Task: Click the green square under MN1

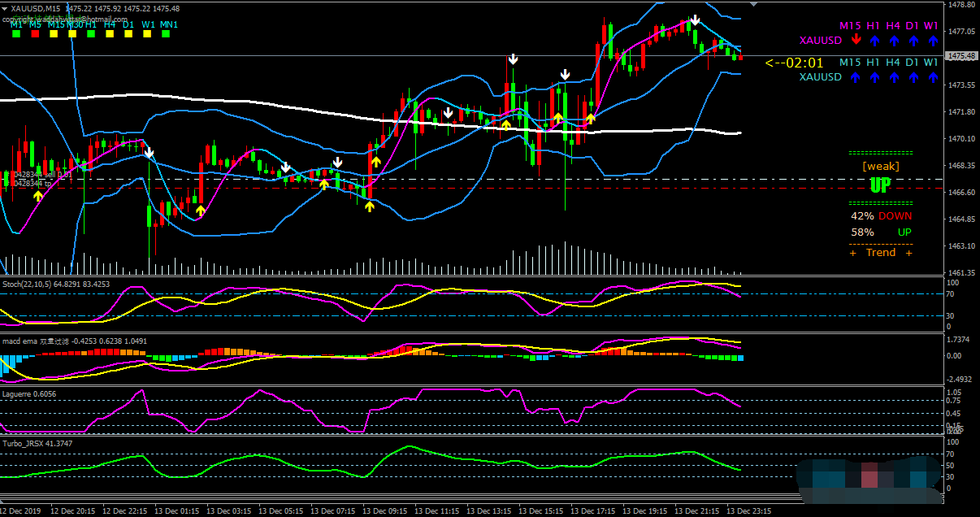Action: (x=167, y=35)
